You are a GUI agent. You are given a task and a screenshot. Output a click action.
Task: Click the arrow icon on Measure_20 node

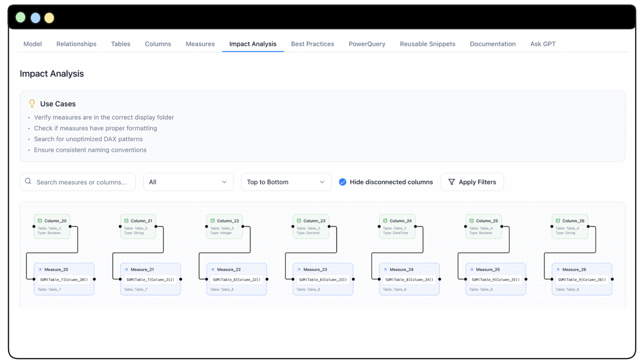40,270
